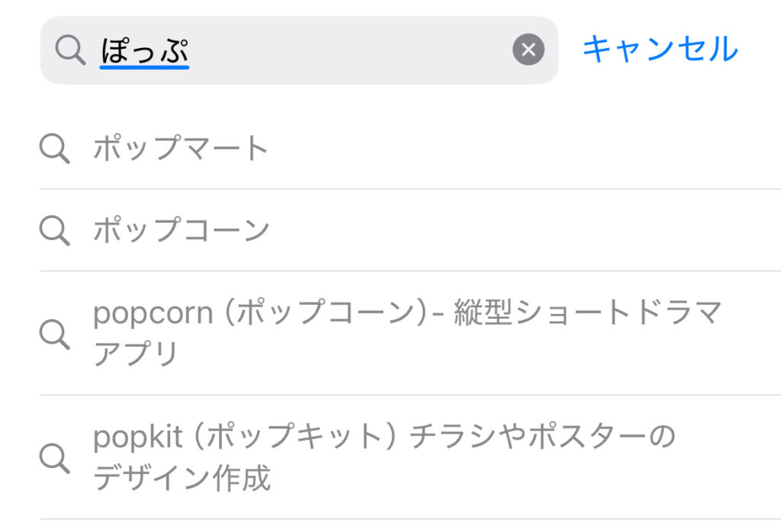The height and width of the screenshot is (532, 781).
Task: Tap the word popkit in suggestions
Action: (x=138, y=437)
